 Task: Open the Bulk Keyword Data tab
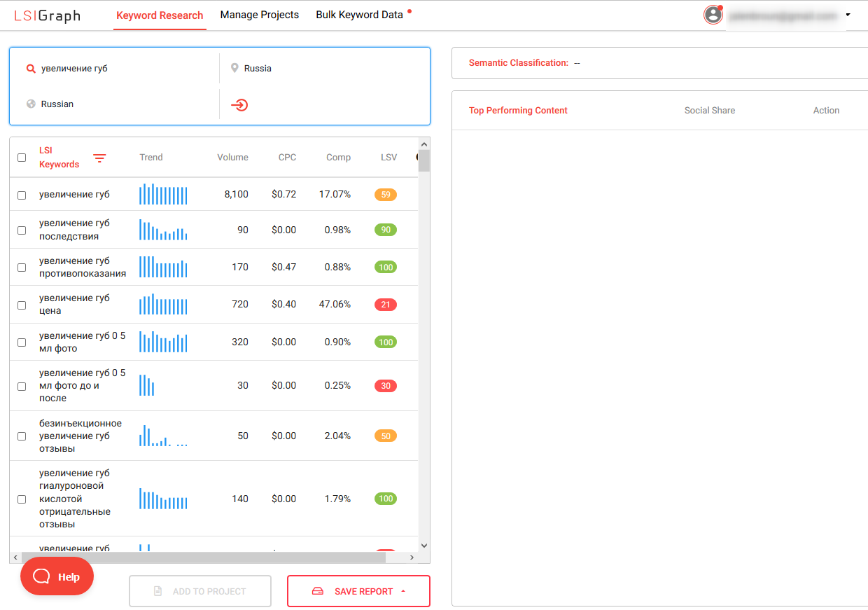pos(360,15)
